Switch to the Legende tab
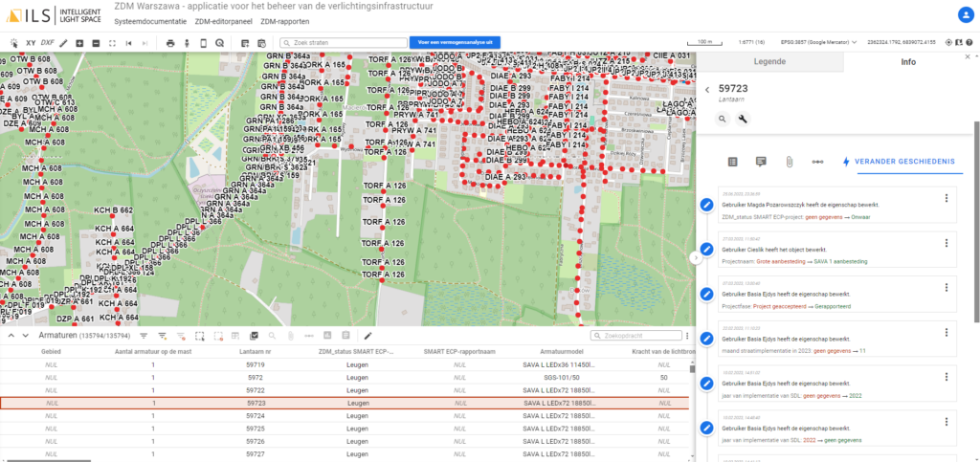This screenshot has width=980, height=462. (x=770, y=61)
